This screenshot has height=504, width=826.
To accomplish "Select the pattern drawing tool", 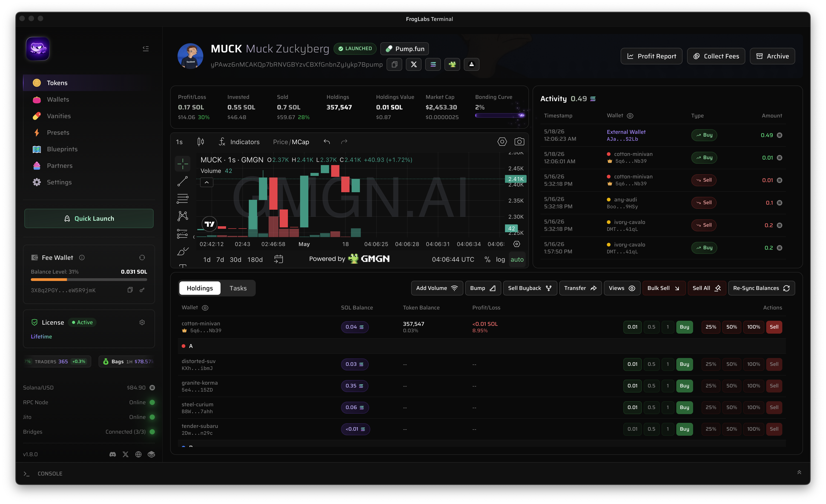I will [183, 216].
